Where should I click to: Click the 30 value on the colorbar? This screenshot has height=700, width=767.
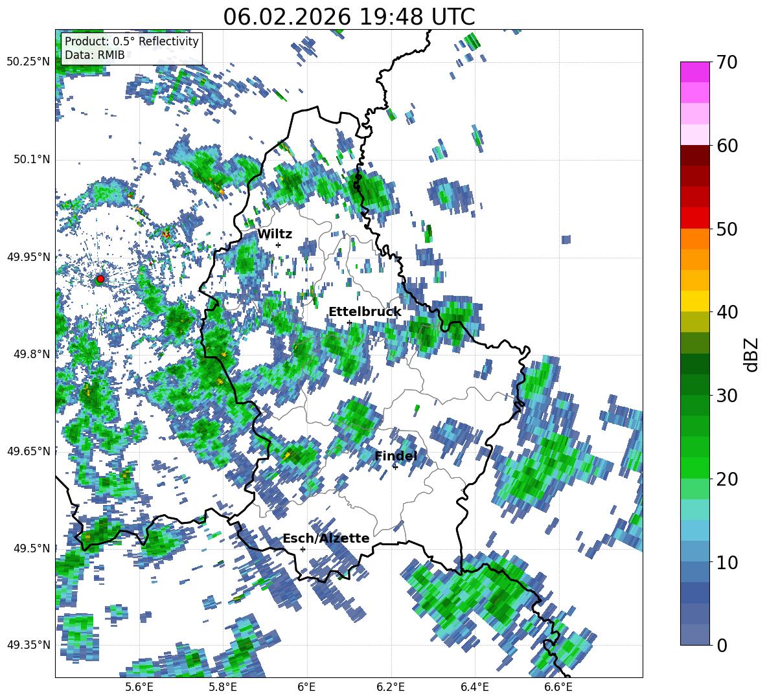[726, 396]
